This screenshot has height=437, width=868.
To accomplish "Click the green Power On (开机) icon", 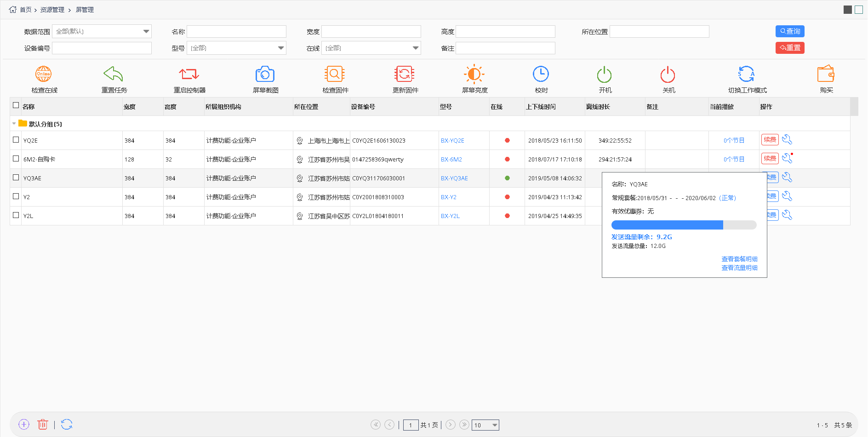I will click(604, 74).
